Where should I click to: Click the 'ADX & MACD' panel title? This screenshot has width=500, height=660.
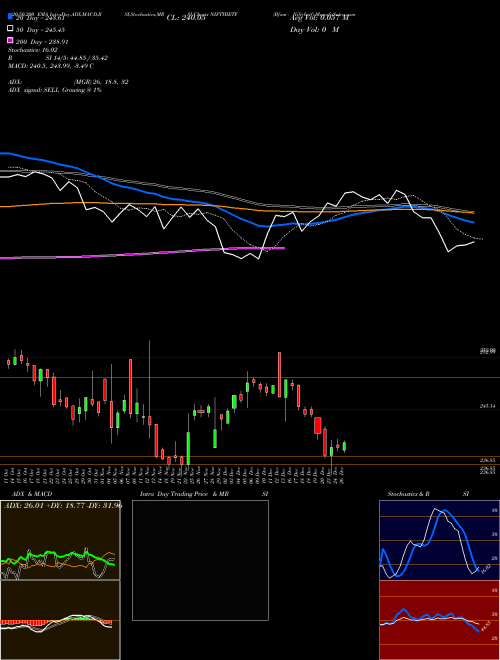[x=32, y=494]
